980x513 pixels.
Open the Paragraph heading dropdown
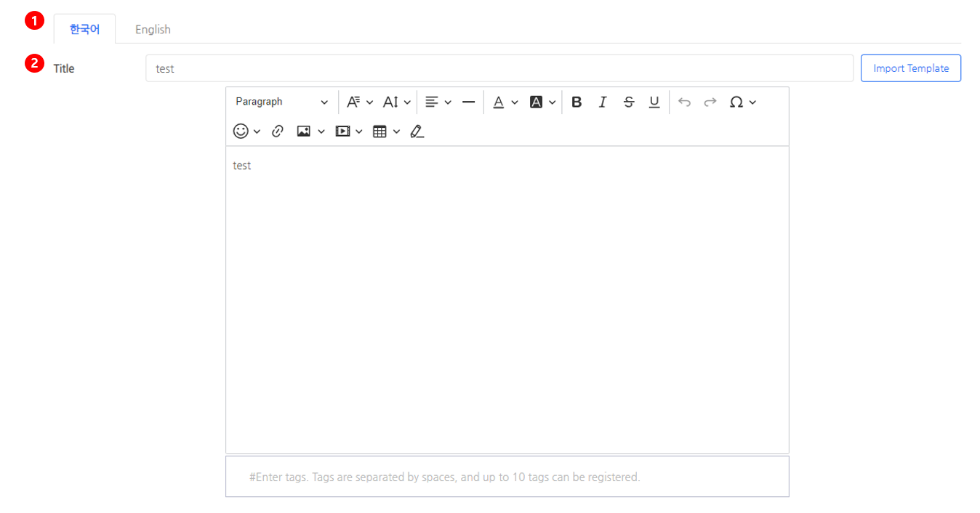[281, 102]
